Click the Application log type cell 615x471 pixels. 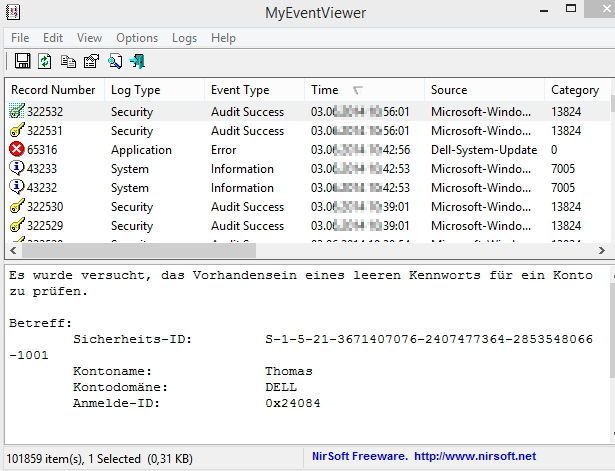click(x=141, y=149)
